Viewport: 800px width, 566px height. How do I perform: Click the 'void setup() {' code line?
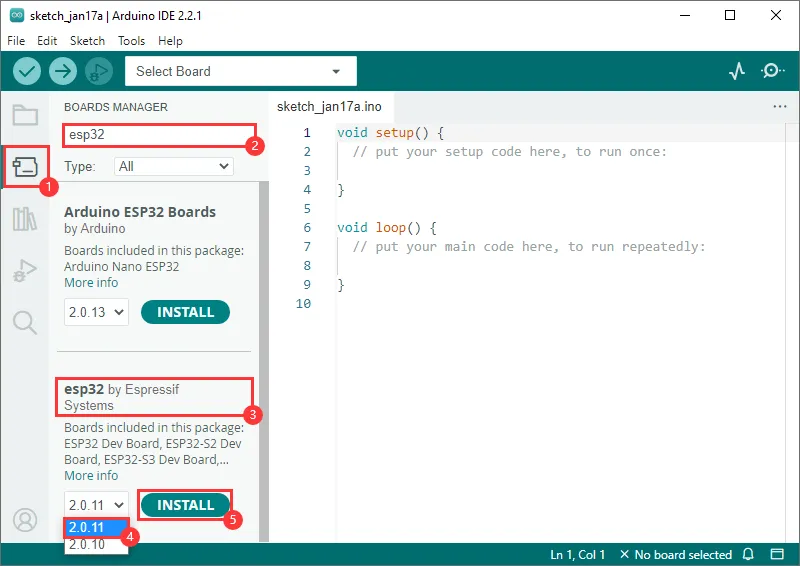click(390, 133)
